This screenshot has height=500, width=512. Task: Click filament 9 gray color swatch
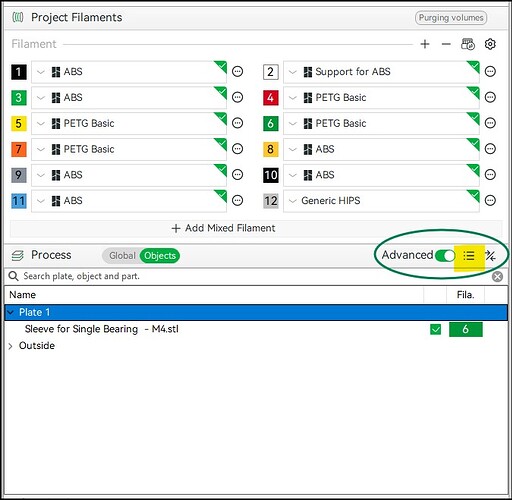click(19, 175)
